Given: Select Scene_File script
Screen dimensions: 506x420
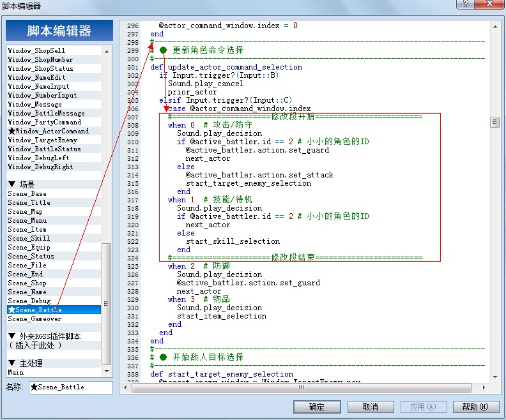Looking at the screenshot, I should (x=54, y=266).
